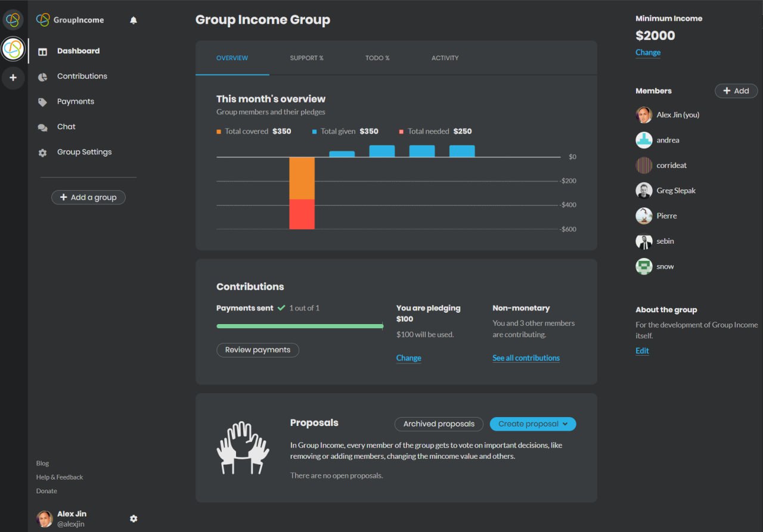The height and width of the screenshot is (532, 763).
Task: Click the red needed segment in chart
Action: tap(302, 214)
